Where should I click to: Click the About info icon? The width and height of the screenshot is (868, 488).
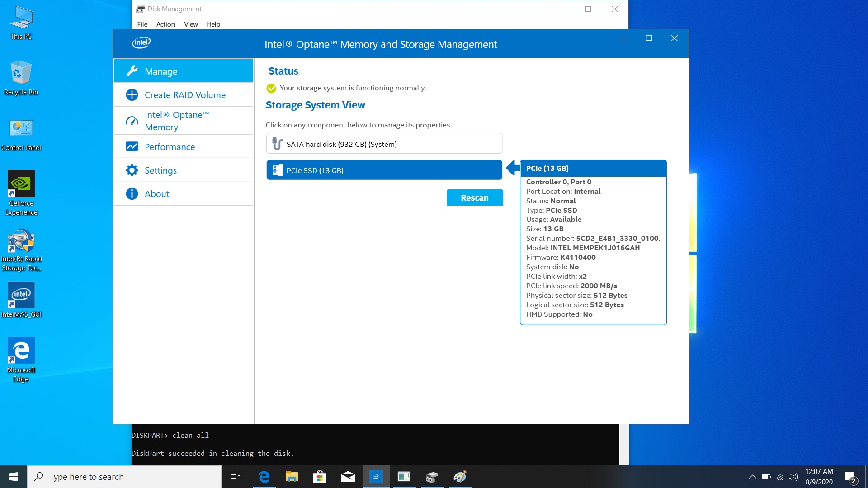[x=132, y=194]
